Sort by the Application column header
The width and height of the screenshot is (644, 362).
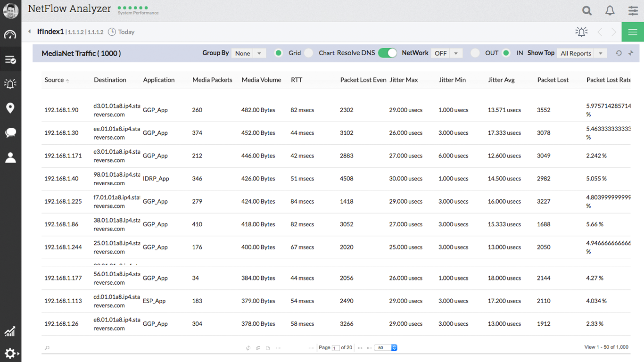(x=159, y=80)
